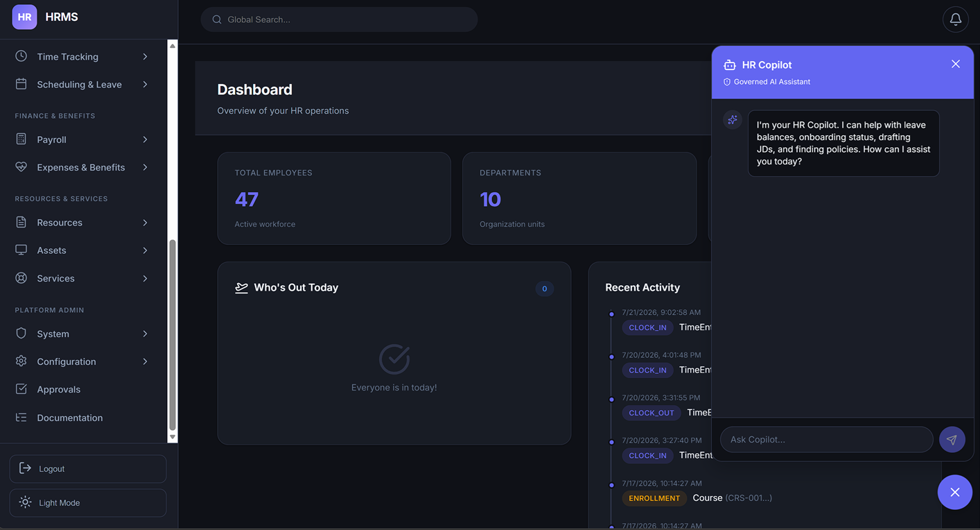The height and width of the screenshot is (530, 980).
Task: Click the Configuration gear icon
Action: click(x=21, y=361)
